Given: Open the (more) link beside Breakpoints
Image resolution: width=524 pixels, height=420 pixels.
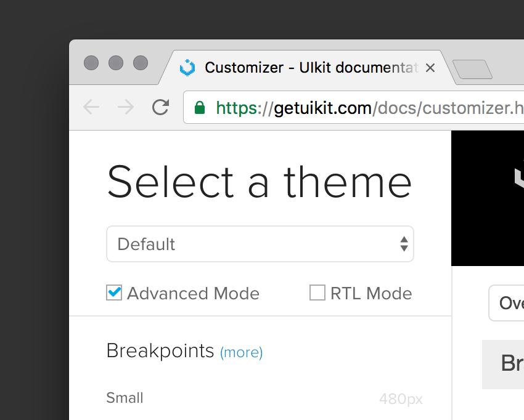Looking at the screenshot, I should tap(241, 352).
